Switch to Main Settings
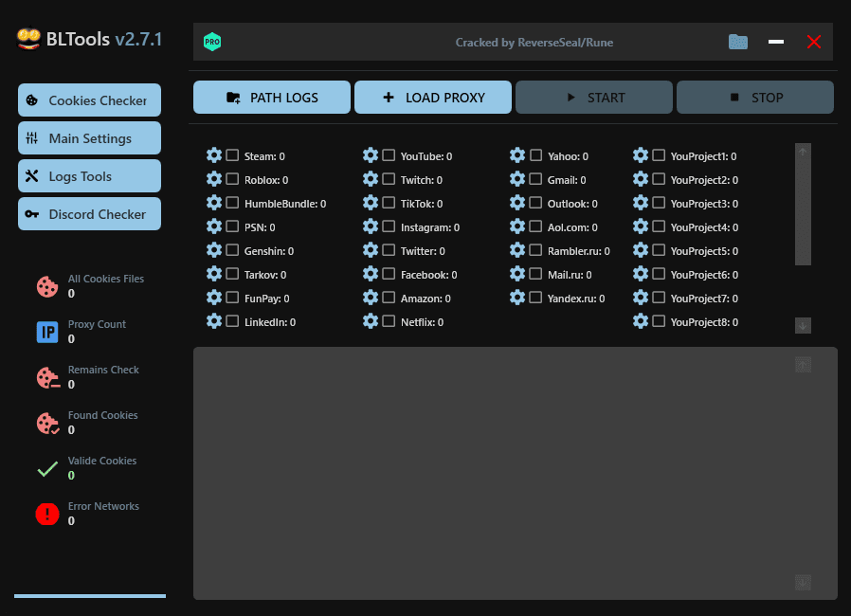 (x=88, y=137)
